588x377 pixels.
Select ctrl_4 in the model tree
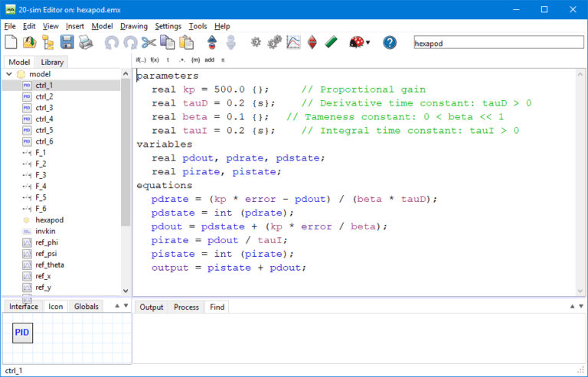[x=44, y=119]
